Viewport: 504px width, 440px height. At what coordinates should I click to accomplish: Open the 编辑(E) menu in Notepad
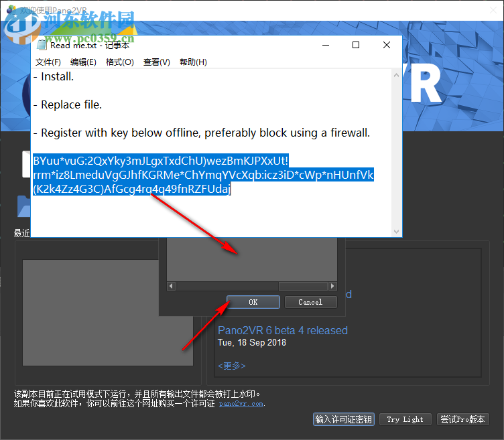tap(83, 62)
